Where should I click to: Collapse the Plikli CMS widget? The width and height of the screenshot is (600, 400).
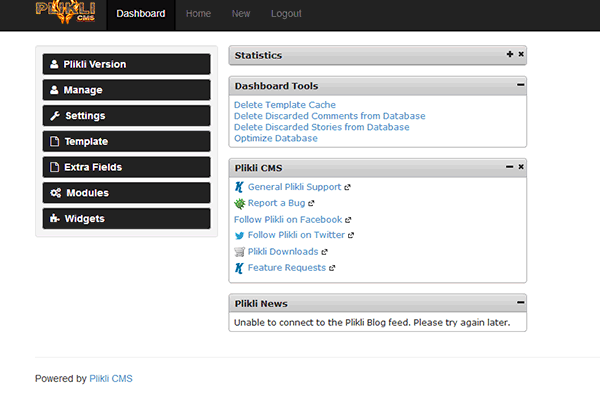tap(509, 167)
